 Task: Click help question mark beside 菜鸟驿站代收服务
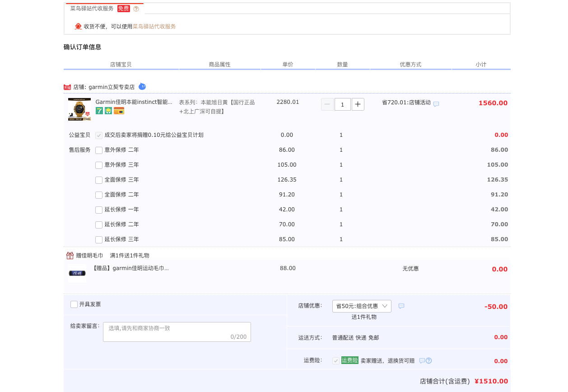pos(136,9)
